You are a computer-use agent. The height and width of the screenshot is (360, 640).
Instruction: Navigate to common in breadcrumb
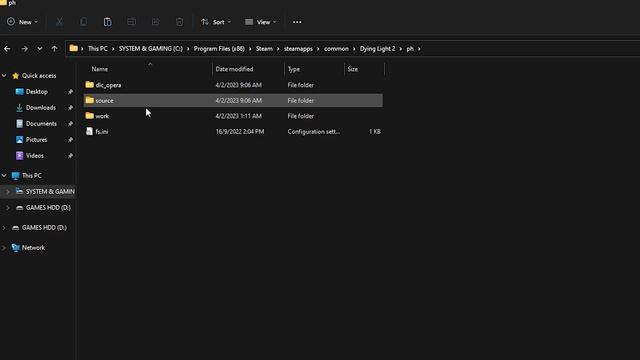336,49
